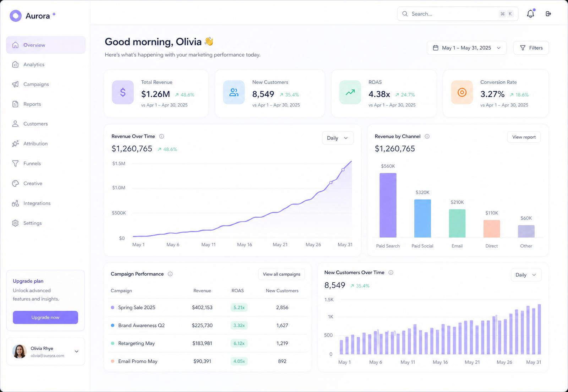
Task: Open Campaigns in sidebar
Action: pyautogui.click(x=46, y=84)
